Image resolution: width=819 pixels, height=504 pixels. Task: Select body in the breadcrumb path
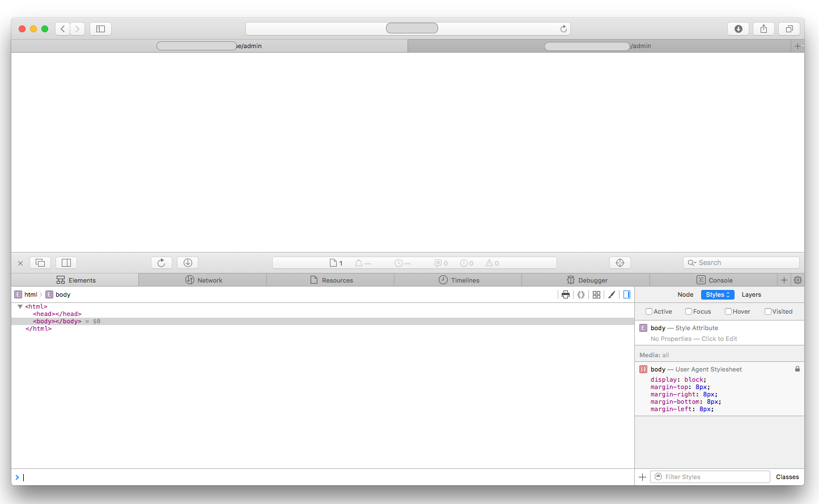click(58, 294)
